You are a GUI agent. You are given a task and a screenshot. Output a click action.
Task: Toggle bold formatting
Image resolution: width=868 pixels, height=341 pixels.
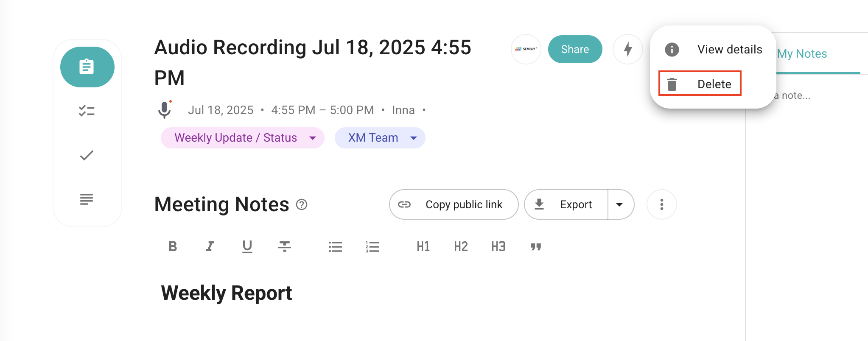173,246
